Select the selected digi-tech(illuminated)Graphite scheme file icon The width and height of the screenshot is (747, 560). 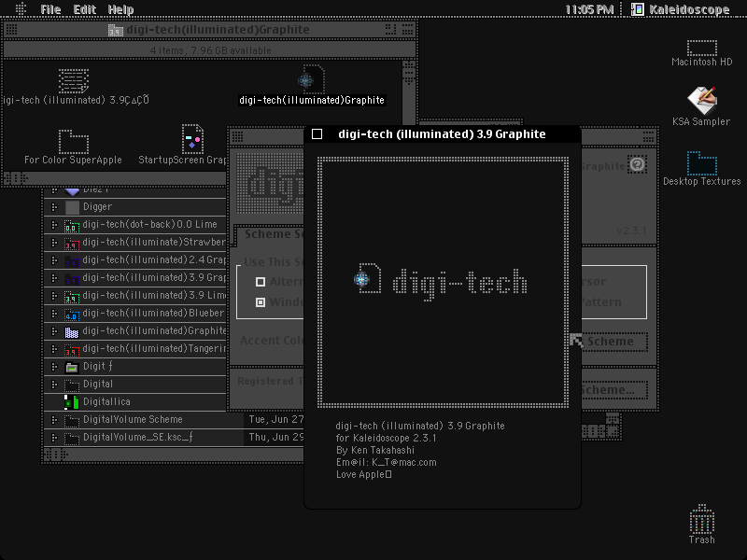312,79
